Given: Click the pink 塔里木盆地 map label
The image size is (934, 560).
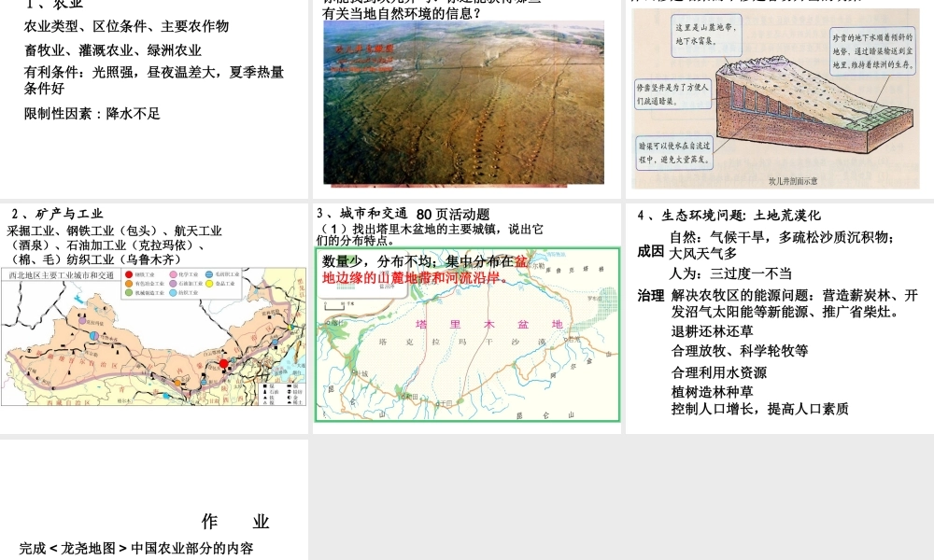Looking at the screenshot, I should (488, 325).
